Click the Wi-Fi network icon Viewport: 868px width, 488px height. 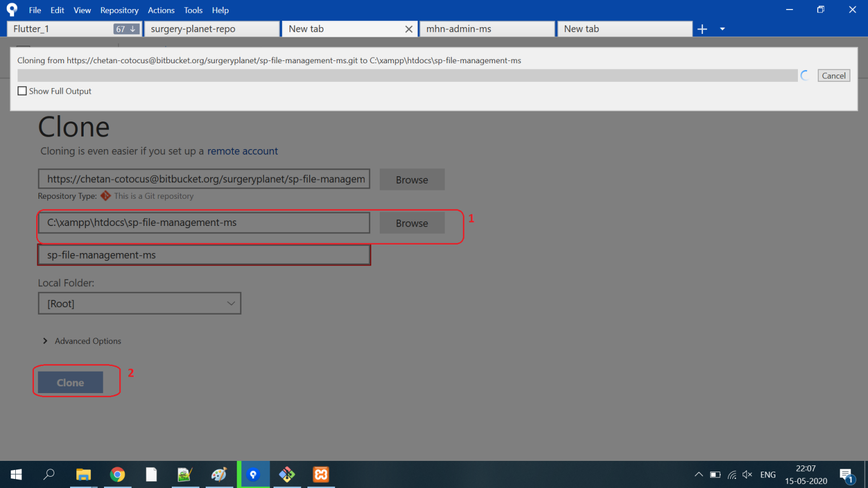coord(732,474)
